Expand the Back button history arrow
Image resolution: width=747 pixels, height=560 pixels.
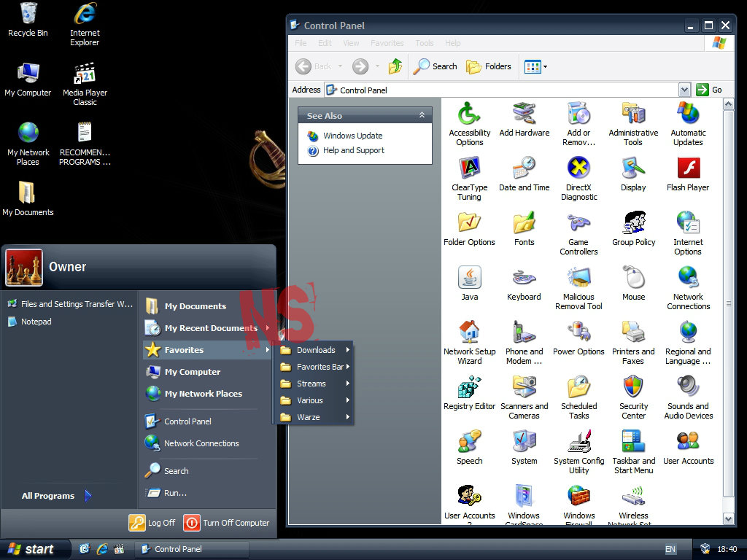pos(340,66)
